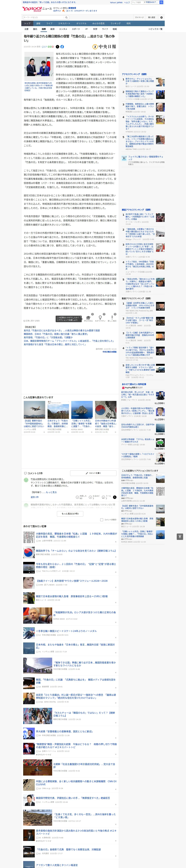Share the article on X
The height and width of the screenshot is (868, 186).
57,47
